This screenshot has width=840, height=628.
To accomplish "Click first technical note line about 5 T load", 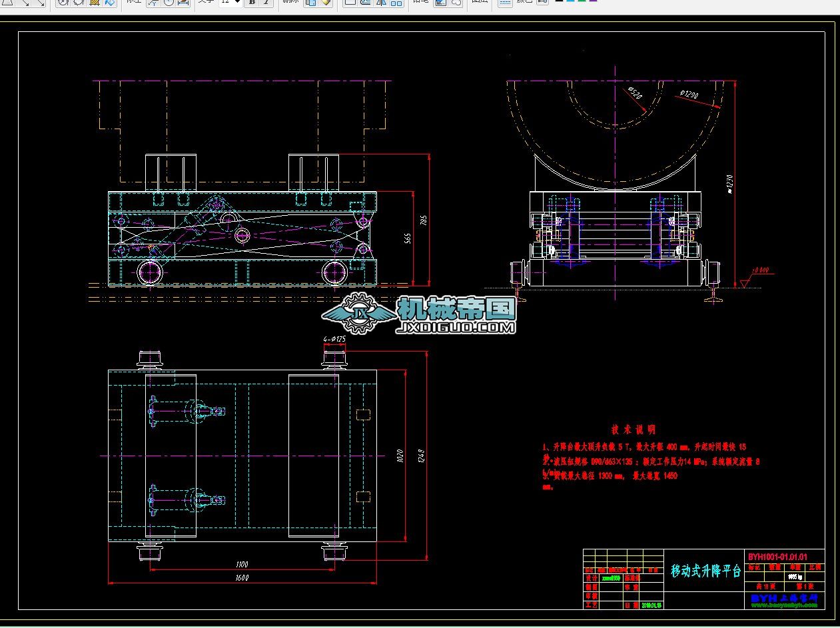I will (x=645, y=447).
